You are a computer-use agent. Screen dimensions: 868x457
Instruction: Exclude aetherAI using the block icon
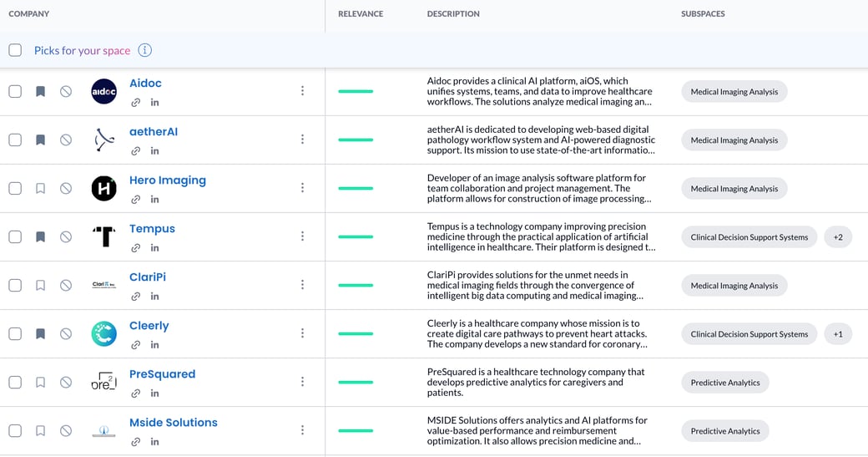click(x=66, y=140)
